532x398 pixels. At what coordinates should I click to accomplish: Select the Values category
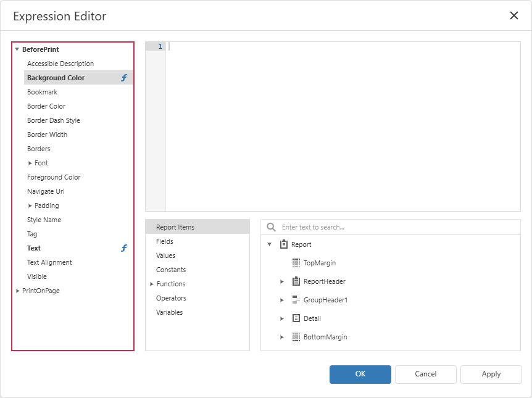(197, 255)
